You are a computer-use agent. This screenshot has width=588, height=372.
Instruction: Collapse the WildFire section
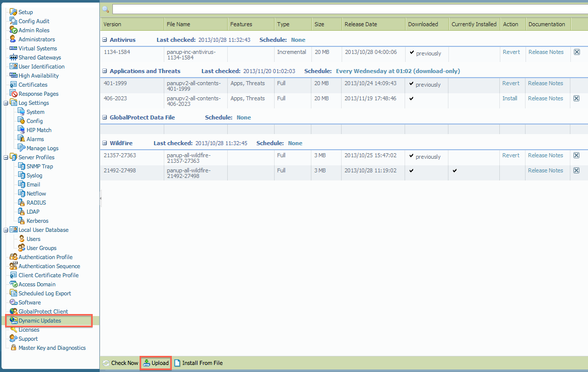(105, 143)
